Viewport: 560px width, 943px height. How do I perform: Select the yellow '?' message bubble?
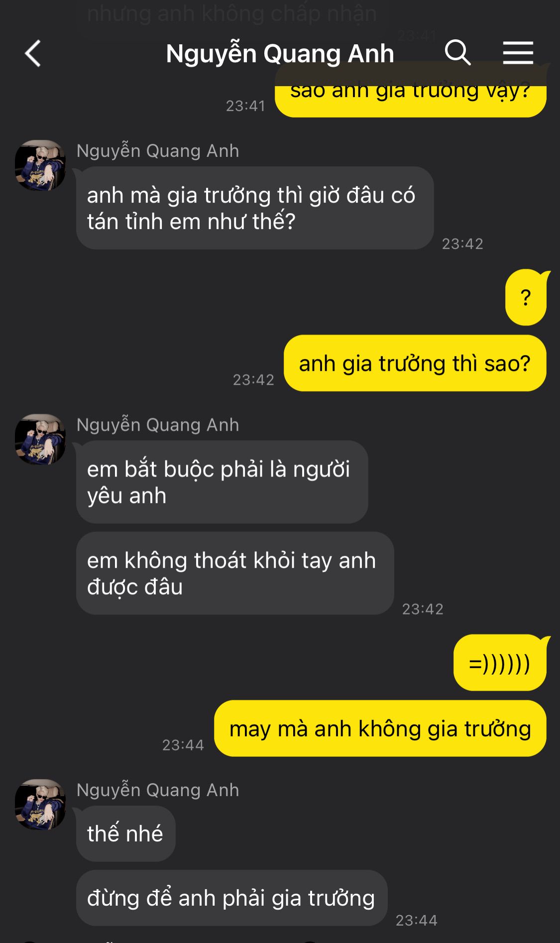(x=526, y=297)
